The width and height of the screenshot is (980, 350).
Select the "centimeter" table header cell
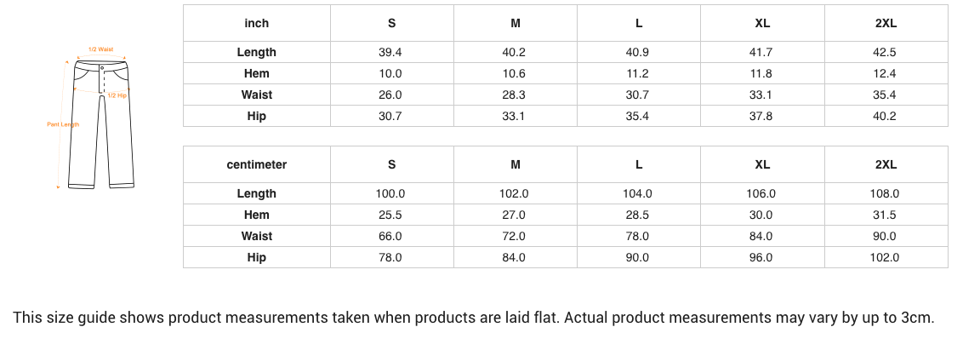click(256, 164)
